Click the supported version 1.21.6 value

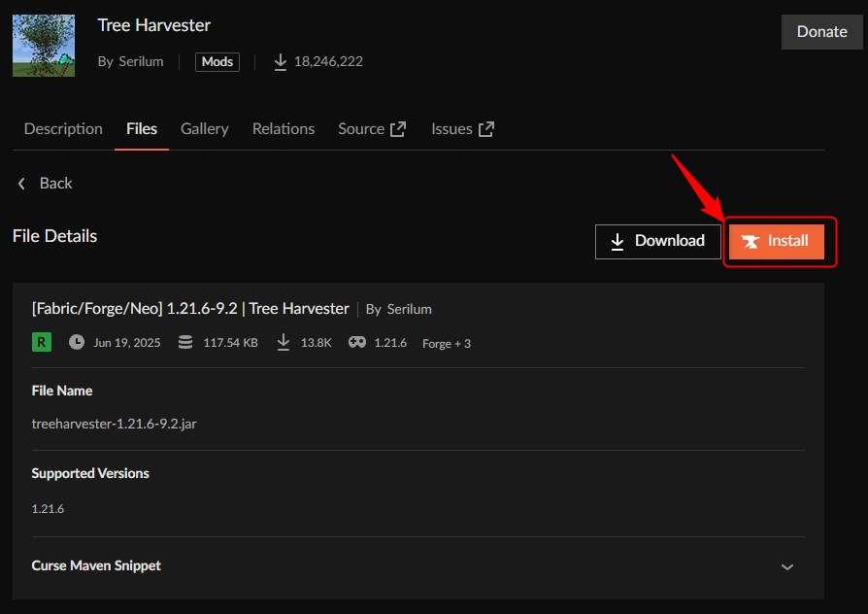click(48, 509)
